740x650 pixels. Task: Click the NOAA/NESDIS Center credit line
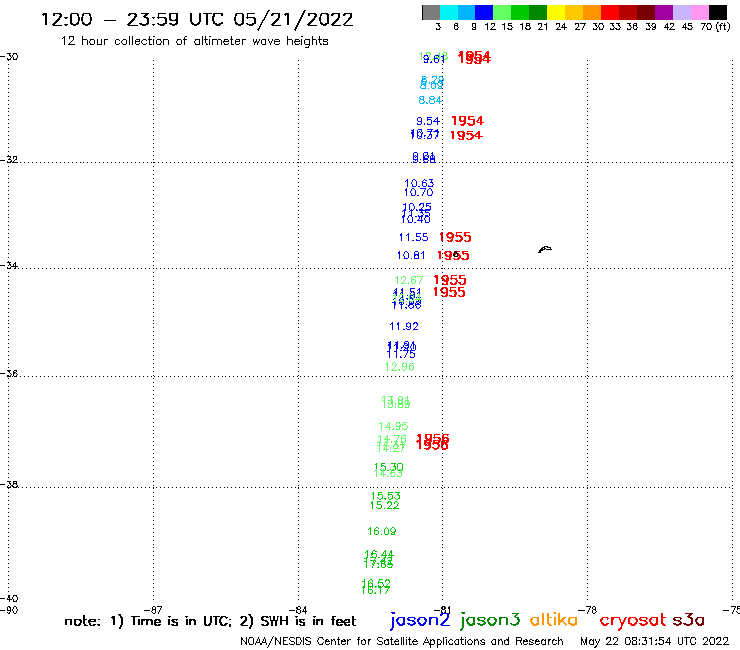[402, 641]
